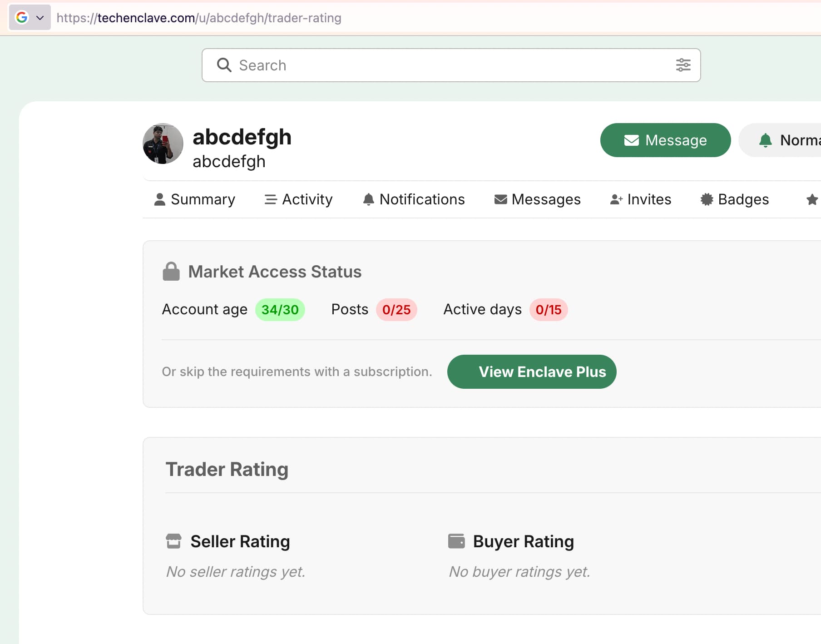Go to the Messages tab
This screenshot has width=821, height=644.
pyautogui.click(x=537, y=199)
